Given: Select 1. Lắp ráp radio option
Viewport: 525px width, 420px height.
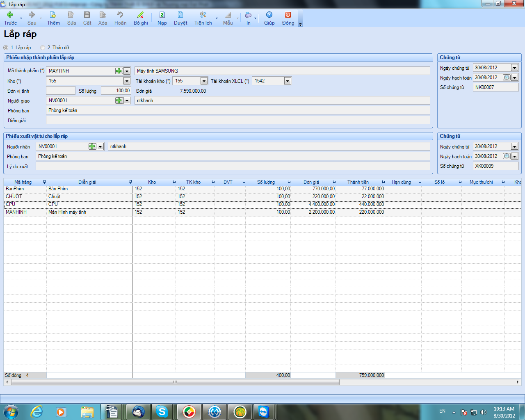Looking at the screenshot, I should pyautogui.click(x=6, y=48).
